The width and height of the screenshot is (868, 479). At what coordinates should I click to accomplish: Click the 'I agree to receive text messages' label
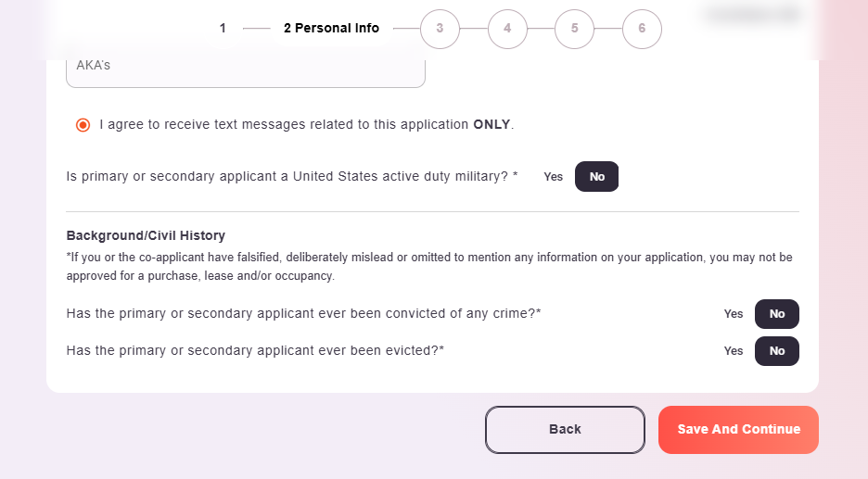tap(306, 124)
